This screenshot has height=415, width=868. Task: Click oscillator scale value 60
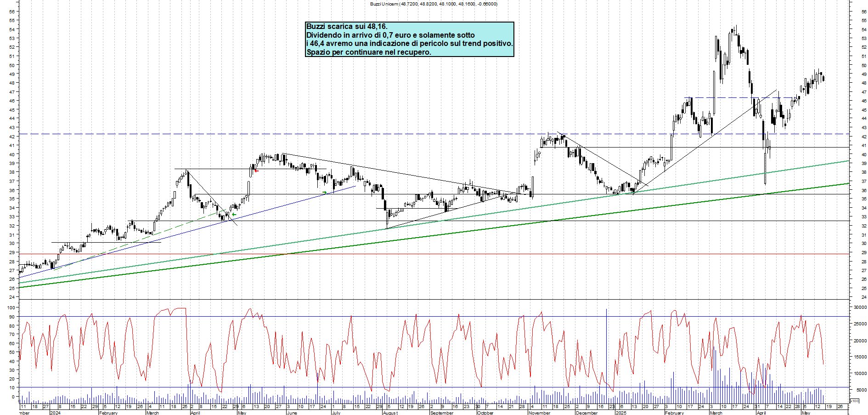click(x=12, y=343)
